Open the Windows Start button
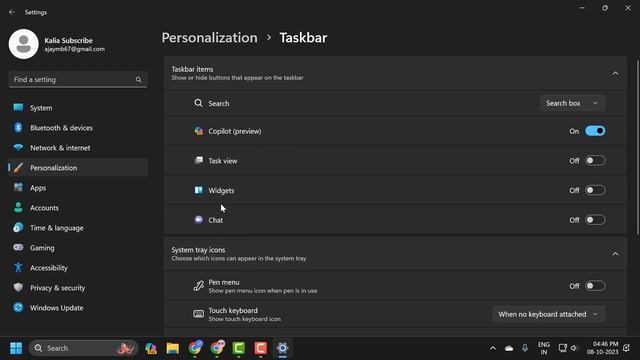Viewport: 640px width, 360px height. pyautogui.click(x=16, y=348)
